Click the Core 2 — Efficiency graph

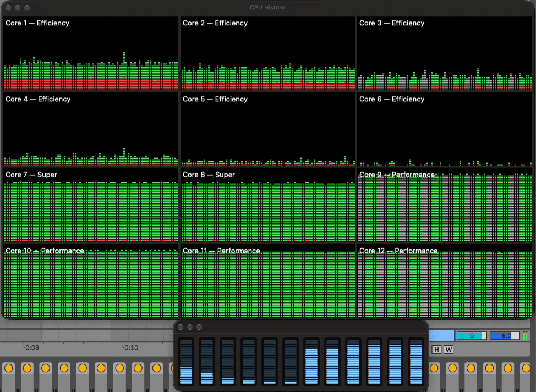268,53
